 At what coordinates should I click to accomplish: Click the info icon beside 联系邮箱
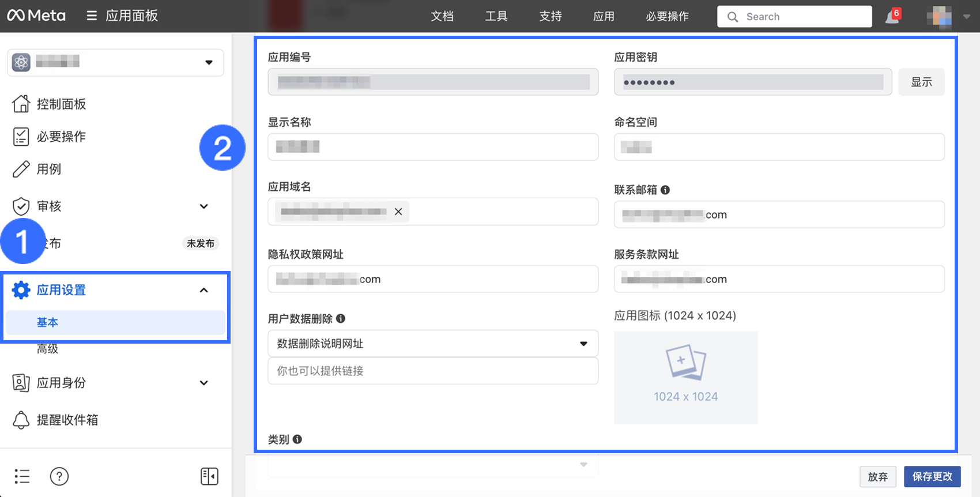[665, 190]
